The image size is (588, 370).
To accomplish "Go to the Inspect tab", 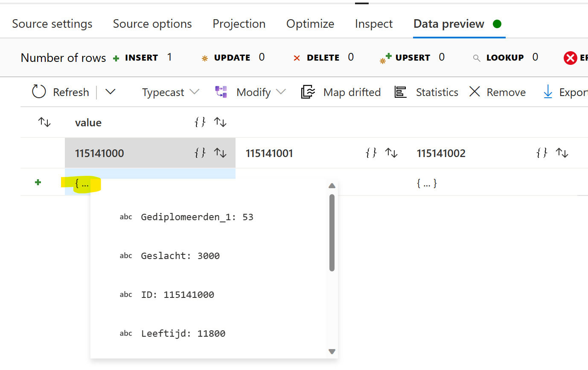I will coord(373,24).
